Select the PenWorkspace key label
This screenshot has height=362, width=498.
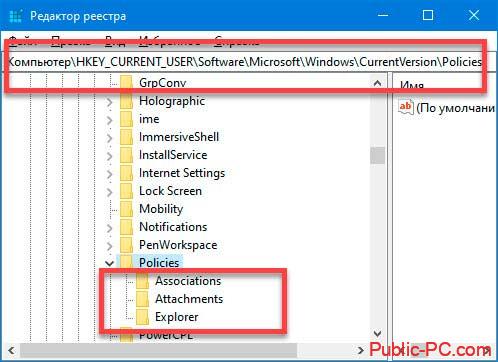[178, 245]
